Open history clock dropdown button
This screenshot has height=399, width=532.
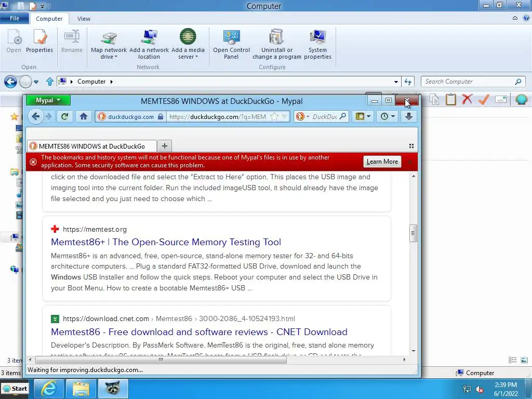pyautogui.click(x=387, y=116)
